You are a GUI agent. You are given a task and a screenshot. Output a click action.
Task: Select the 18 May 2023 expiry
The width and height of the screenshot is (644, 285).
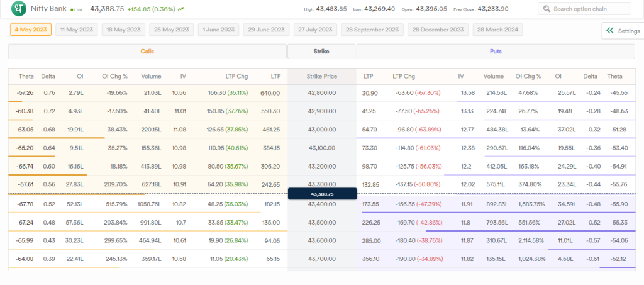tap(123, 30)
